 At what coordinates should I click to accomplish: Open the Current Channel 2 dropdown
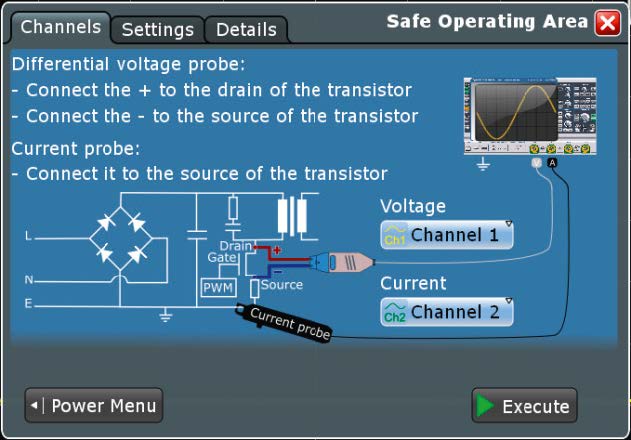[447, 312]
